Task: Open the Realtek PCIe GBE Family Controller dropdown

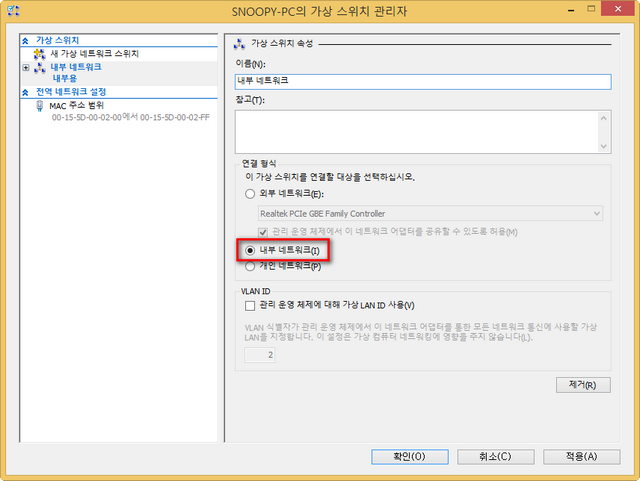Action: pos(597,214)
